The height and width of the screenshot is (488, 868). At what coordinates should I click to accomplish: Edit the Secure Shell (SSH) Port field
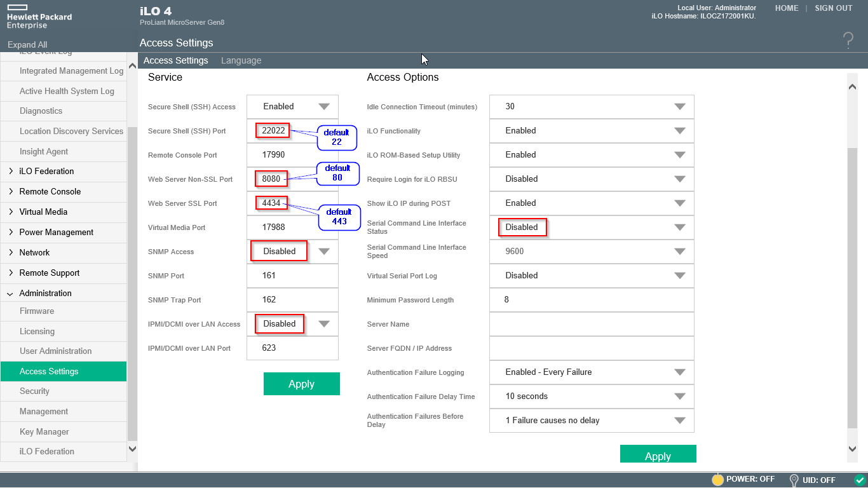[292, 131]
